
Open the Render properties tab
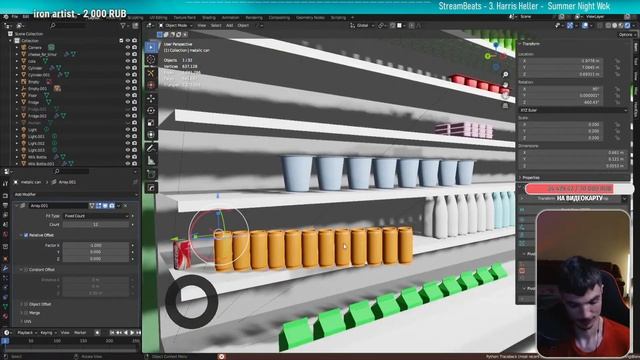tap(5, 196)
